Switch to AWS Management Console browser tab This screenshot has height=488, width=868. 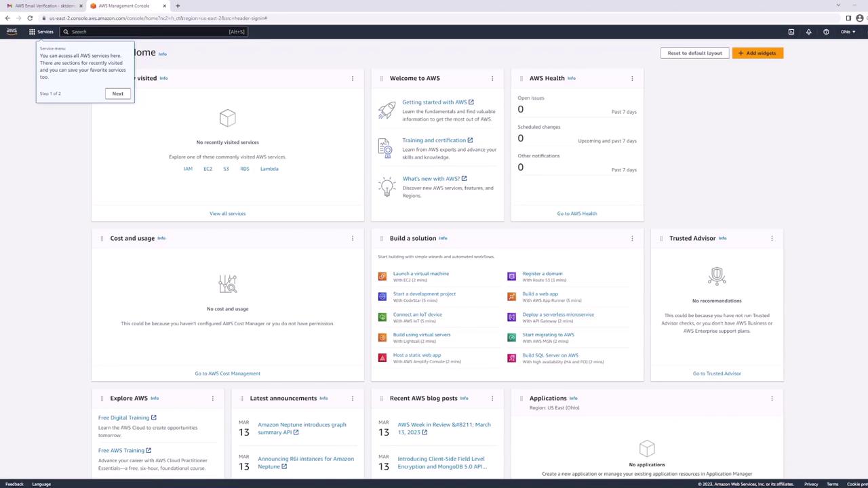[127, 5]
